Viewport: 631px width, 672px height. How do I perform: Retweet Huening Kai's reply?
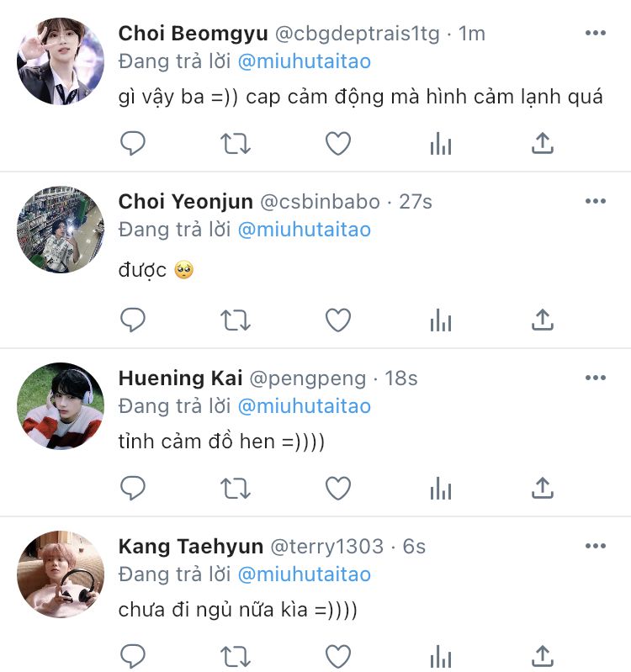point(236,488)
